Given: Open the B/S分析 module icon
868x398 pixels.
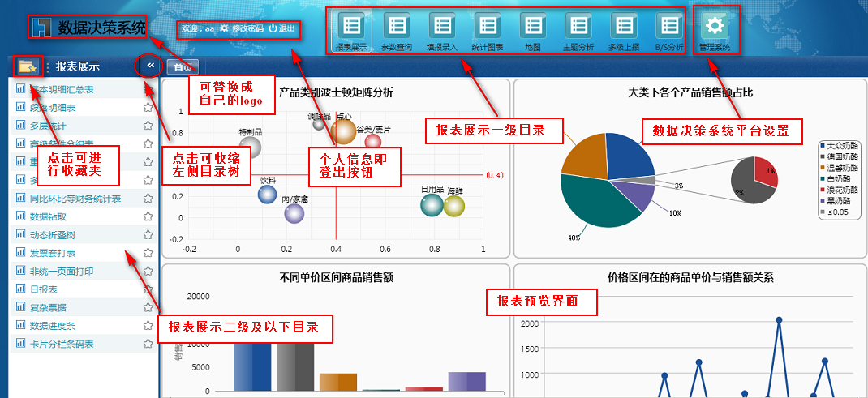Looking at the screenshot, I should 670,25.
